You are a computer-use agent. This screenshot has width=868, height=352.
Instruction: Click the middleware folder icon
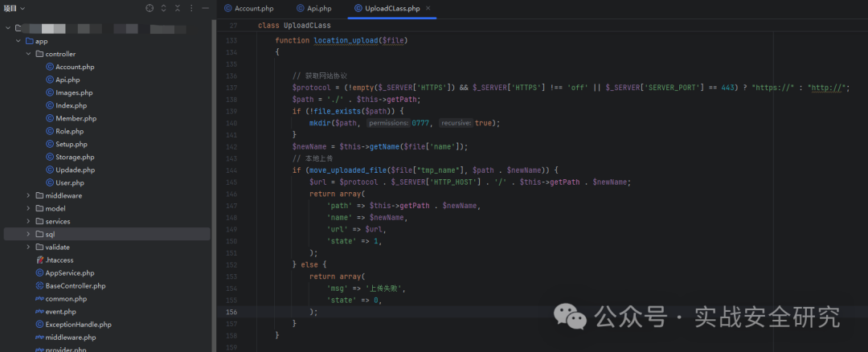click(39, 195)
